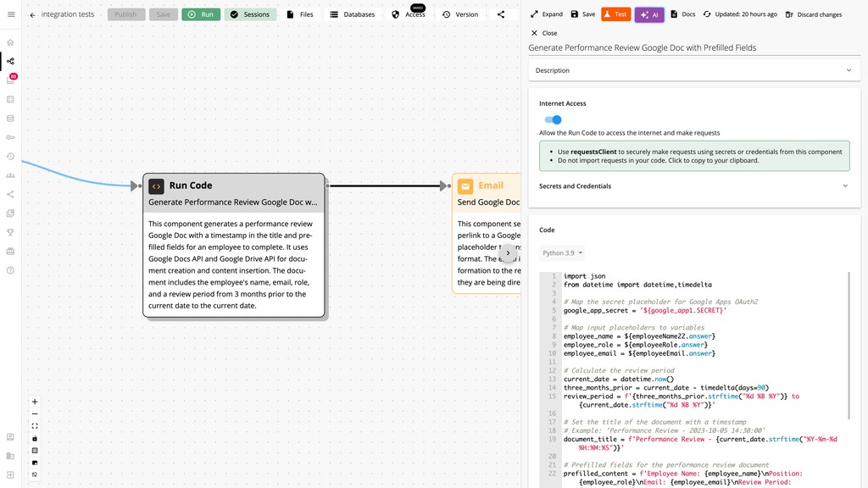This screenshot has height=488, width=868.
Task: Click the green Run button
Action: coord(201,14)
